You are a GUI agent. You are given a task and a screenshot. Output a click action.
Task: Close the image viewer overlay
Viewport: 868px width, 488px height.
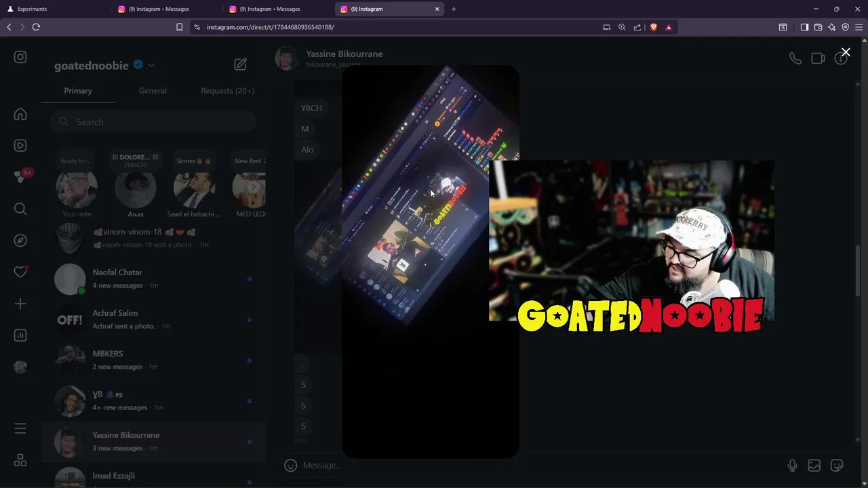pos(846,52)
